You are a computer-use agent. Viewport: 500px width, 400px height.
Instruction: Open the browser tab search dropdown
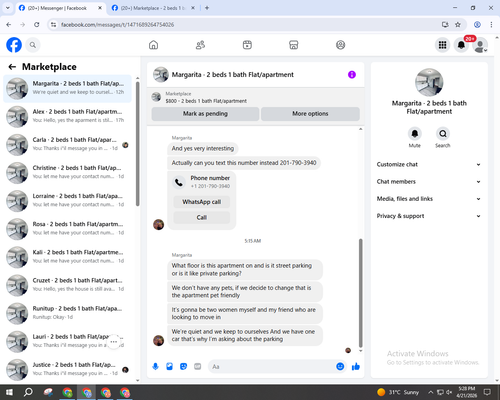(7, 8)
